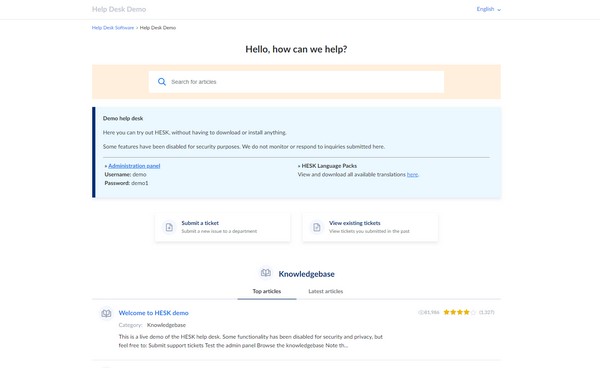Open the Welcome to HESK demo article

[153, 313]
